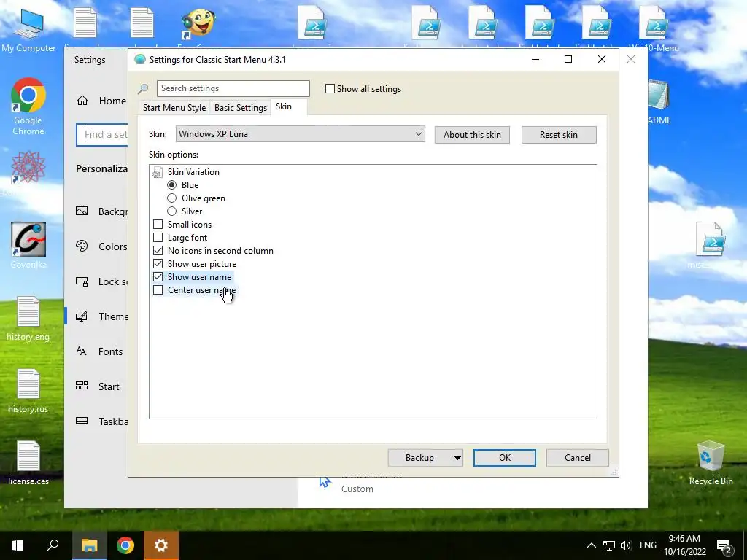Show hidden system tray icons
This screenshot has width=747, height=560.
[591, 545]
